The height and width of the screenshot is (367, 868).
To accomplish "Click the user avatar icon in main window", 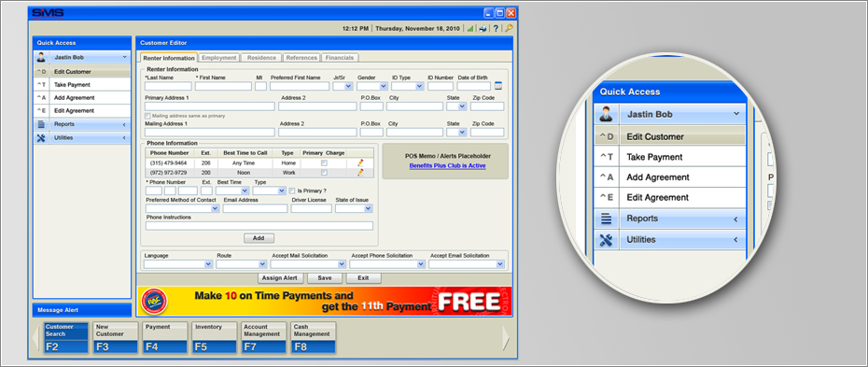I will pos(41,57).
